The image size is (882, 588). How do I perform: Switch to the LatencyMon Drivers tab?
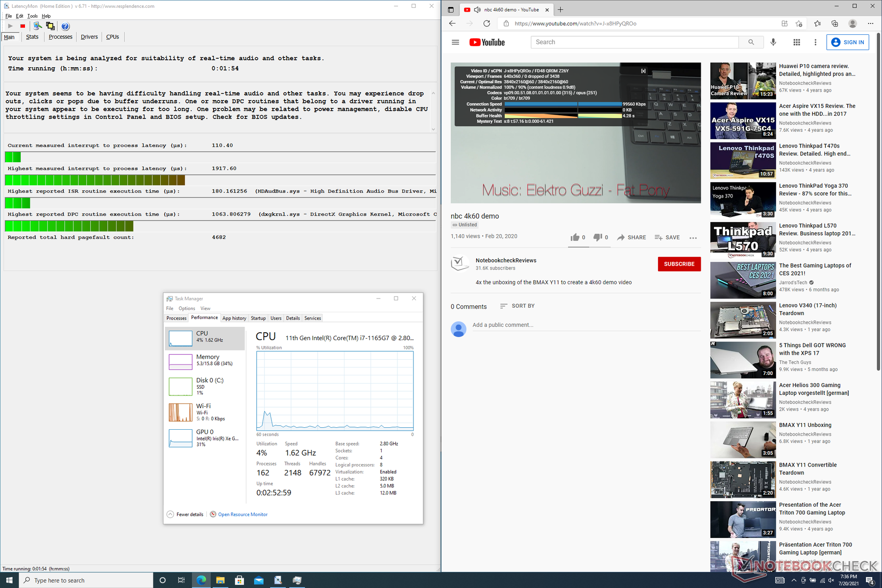point(89,37)
